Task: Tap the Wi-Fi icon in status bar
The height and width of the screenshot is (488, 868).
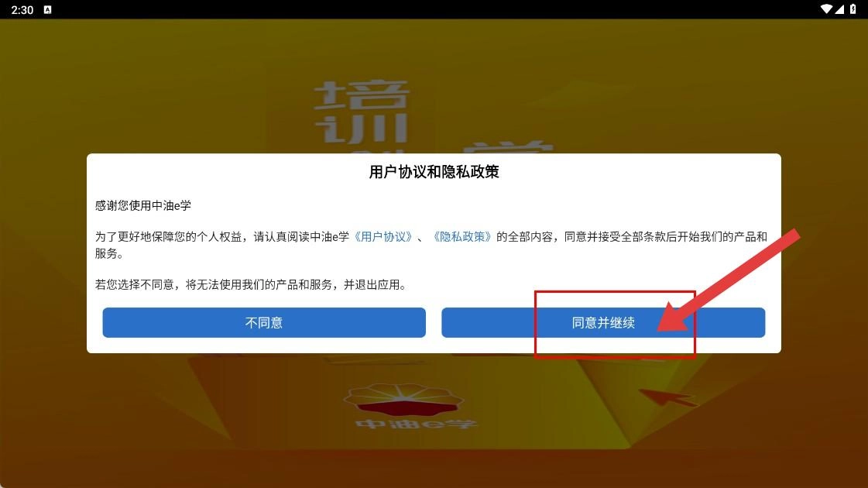Action: click(826, 9)
